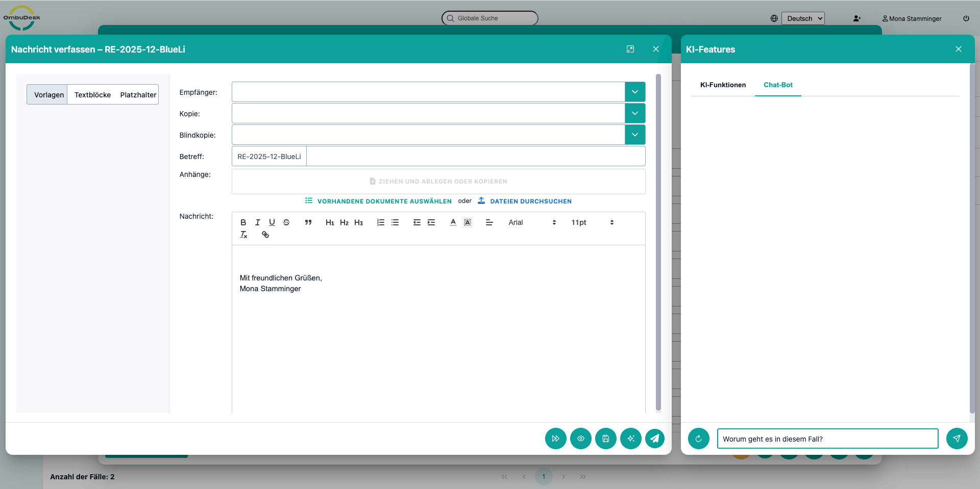This screenshot has height=489, width=980.
Task: Open the Arial font family dropdown
Action: [532, 222]
